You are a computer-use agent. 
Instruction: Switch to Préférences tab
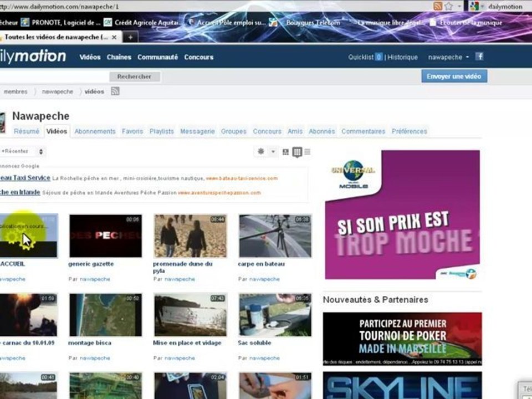[x=409, y=131]
